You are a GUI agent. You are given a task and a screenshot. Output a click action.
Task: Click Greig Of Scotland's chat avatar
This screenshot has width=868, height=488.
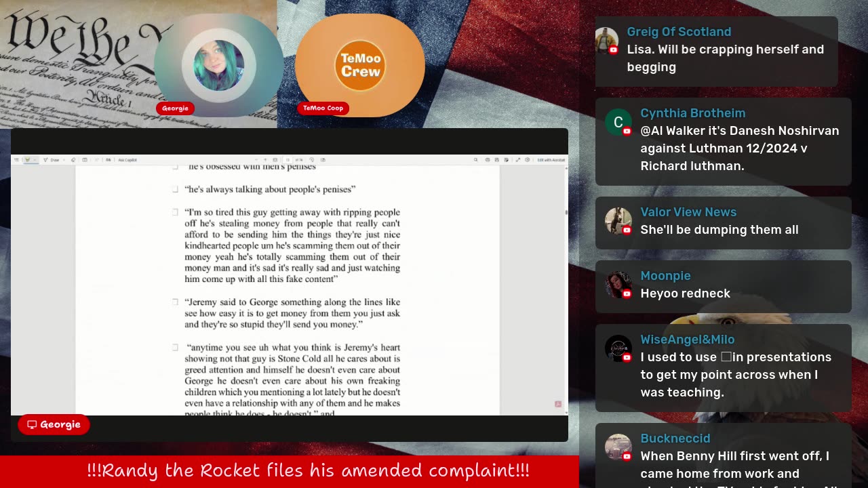[606, 41]
